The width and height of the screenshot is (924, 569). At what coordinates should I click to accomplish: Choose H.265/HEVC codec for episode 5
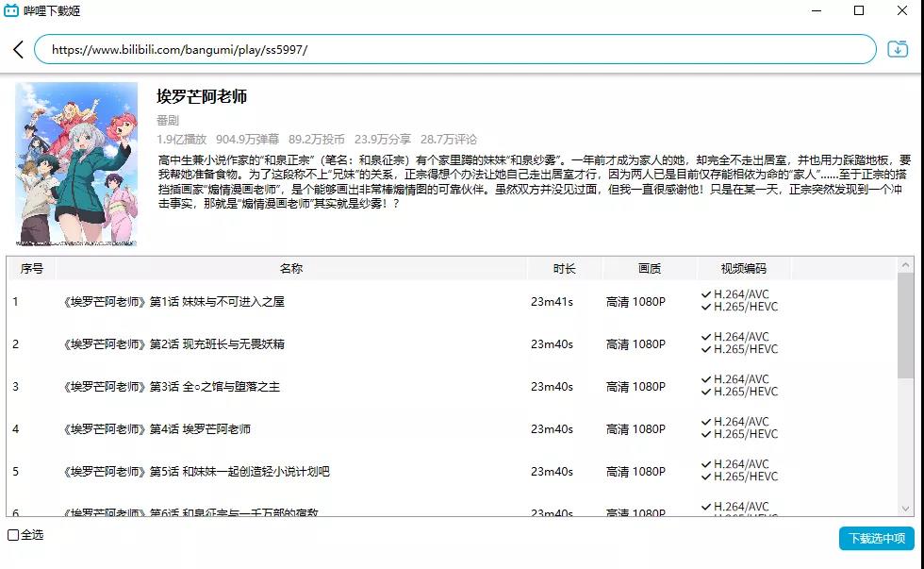pyautogui.click(x=739, y=477)
